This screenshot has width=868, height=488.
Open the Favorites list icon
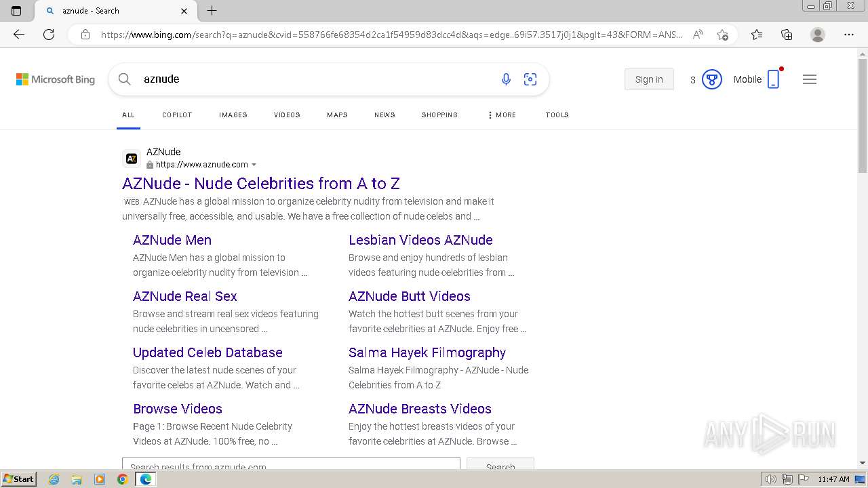pyautogui.click(x=757, y=35)
